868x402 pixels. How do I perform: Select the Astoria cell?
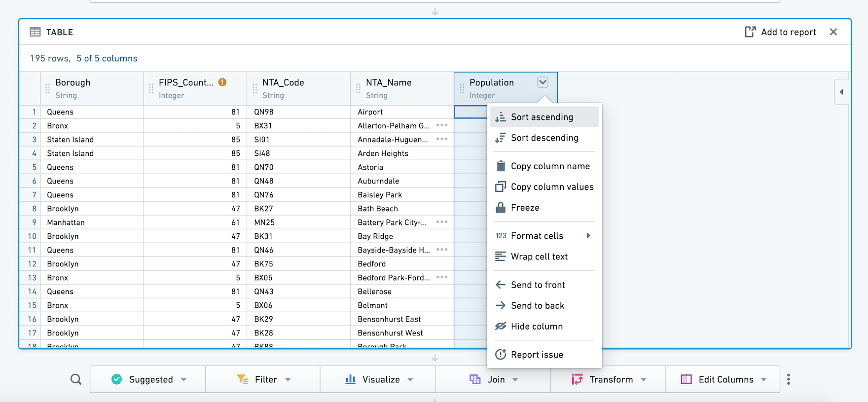tap(402, 167)
